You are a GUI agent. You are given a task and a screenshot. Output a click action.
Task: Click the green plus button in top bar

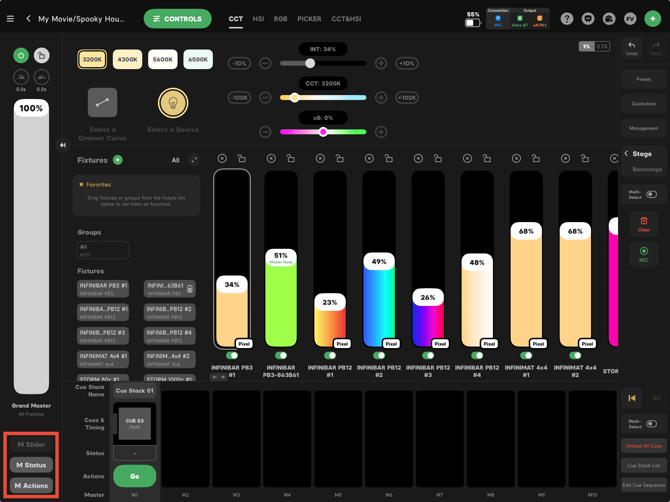tap(652, 19)
